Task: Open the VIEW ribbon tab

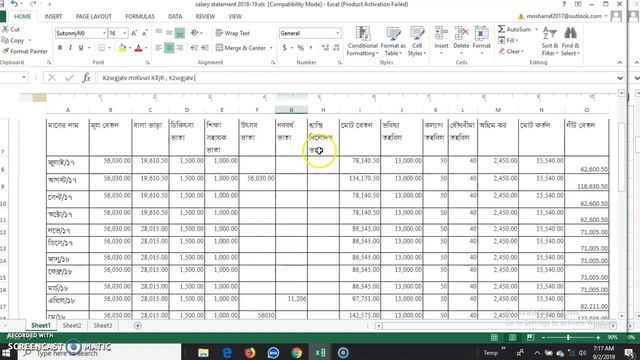Action: coord(235,16)
